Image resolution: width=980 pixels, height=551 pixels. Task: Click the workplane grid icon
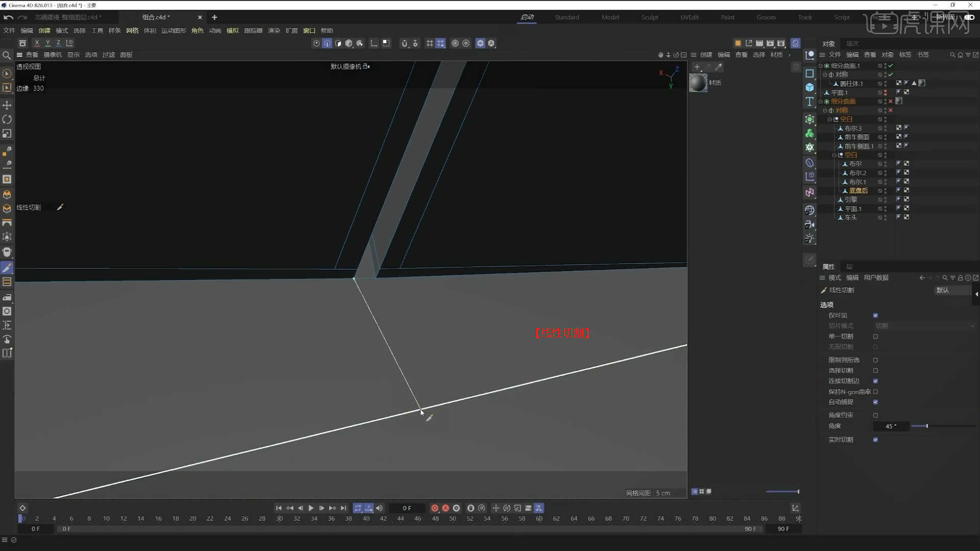pyautogui.click(x=430, y=43)
